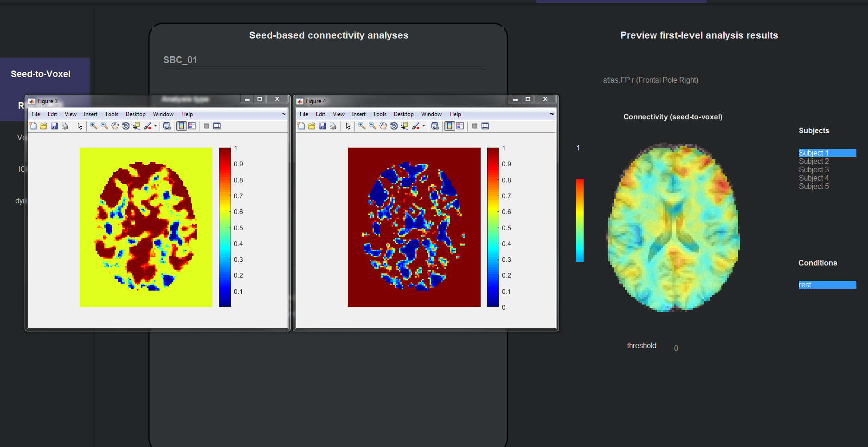
Task: Open the Brush color dropdown arrow in Figure 3
Action: click(155, 126)
